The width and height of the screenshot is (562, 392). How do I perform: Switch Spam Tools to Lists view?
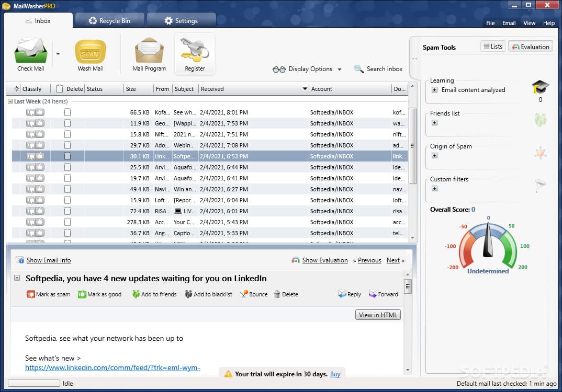(x=493, y=46)
